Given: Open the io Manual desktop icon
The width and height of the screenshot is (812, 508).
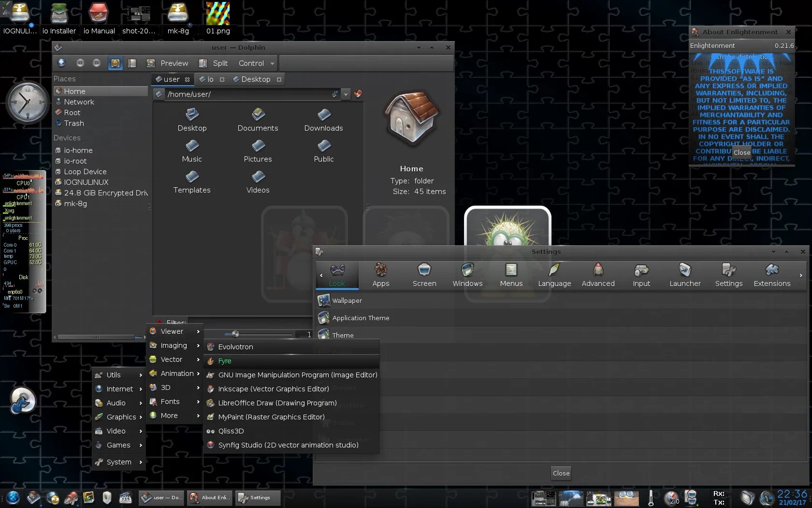Looking at the screenshot, I should 99,18.
